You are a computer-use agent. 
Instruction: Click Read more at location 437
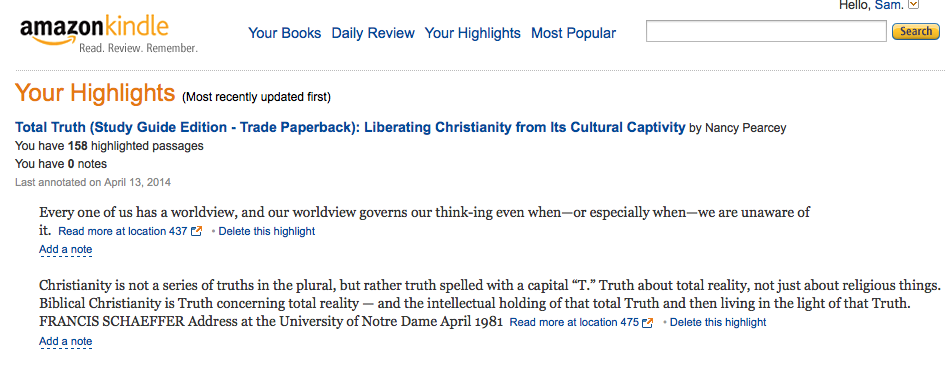point(123,232)
